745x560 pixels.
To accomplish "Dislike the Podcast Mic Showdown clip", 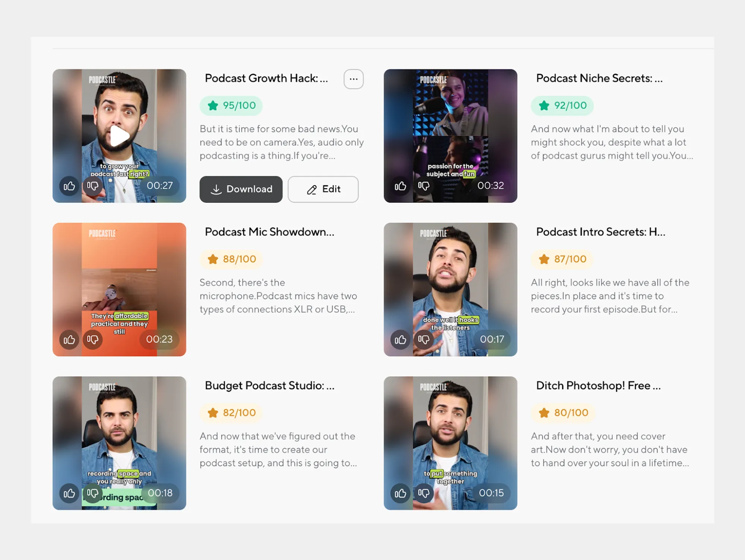I will coord(93,339).
